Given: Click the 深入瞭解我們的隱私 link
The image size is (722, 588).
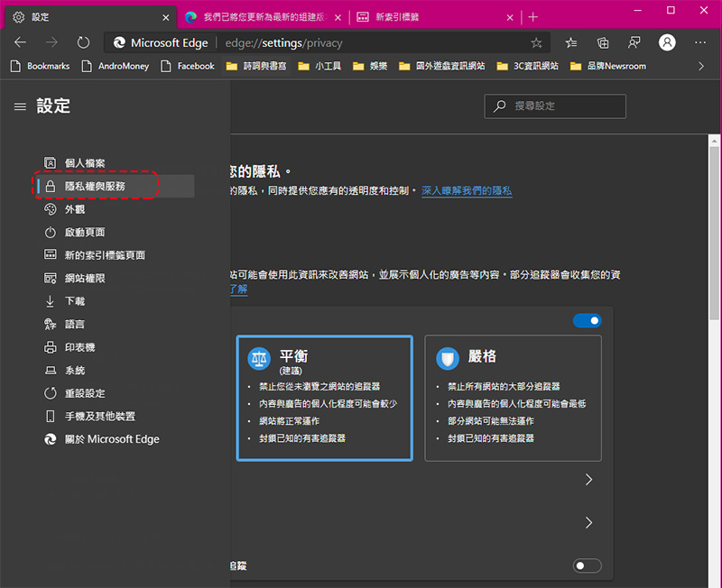Looking at the screenshot, I should [x=467, y=191].
